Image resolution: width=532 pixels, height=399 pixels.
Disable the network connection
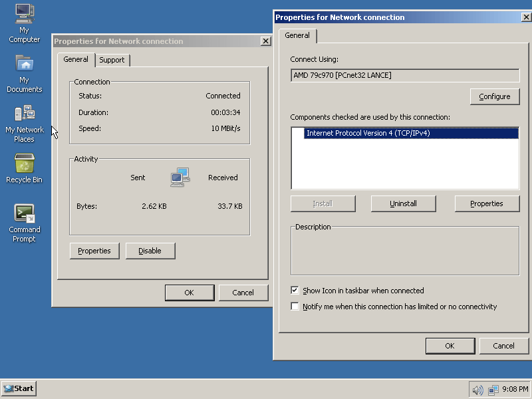coord(150,251)
